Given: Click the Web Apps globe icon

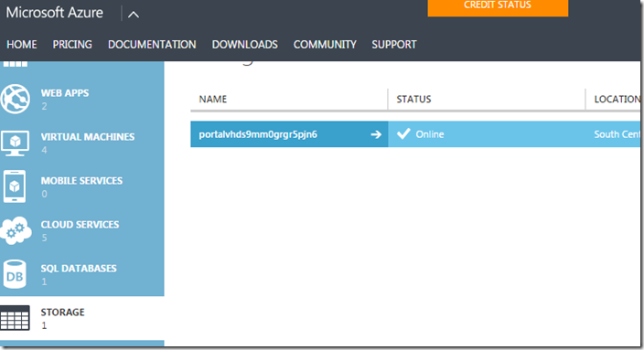Looking at the screenshot, I should [16, 99].
